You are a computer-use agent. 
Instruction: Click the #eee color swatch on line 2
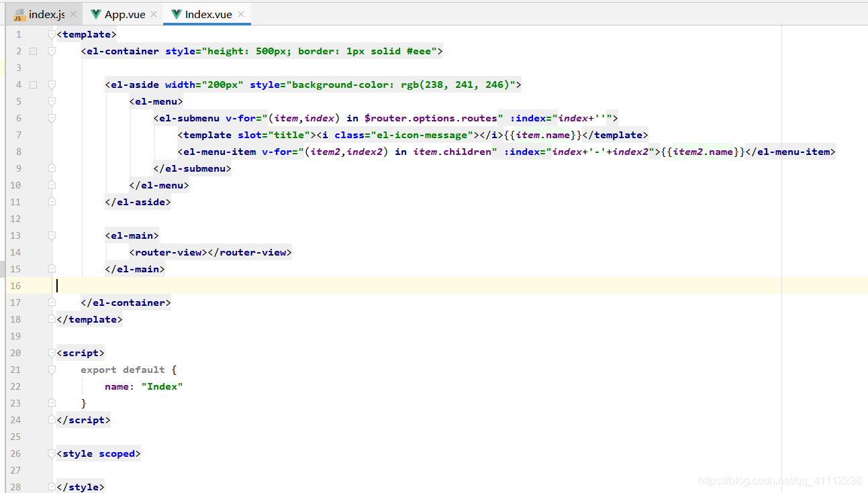(34, 51)
